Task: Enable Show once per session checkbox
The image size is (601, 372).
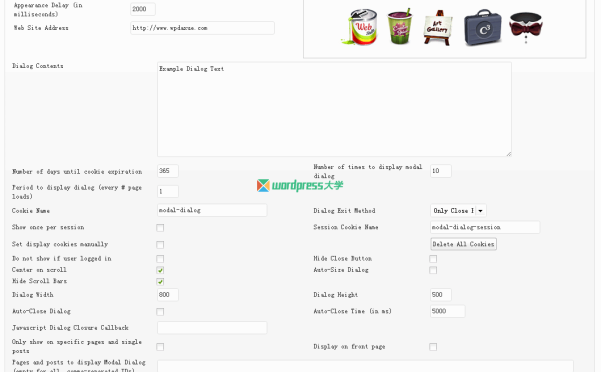Action: [160, 228]
